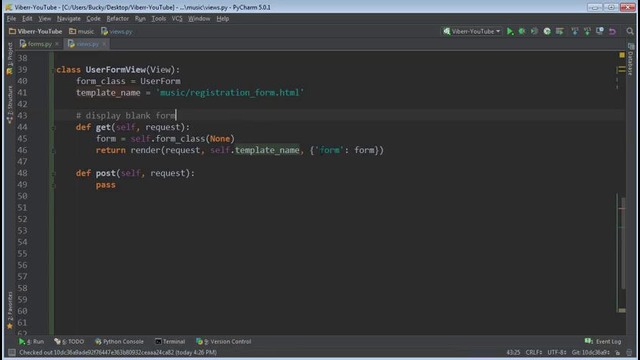
Task: Open the Edit menu
Action: 27,19
